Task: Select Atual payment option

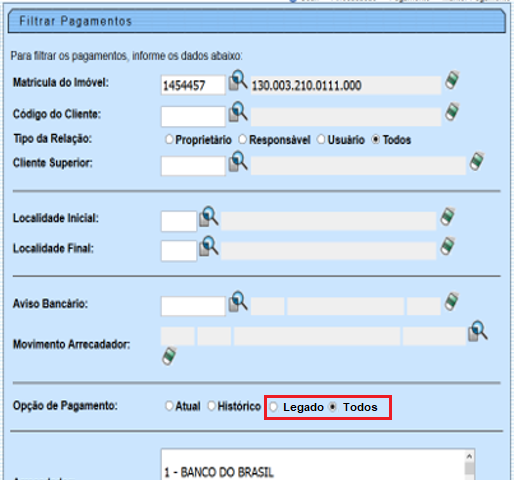Action: tap(169, 406)
